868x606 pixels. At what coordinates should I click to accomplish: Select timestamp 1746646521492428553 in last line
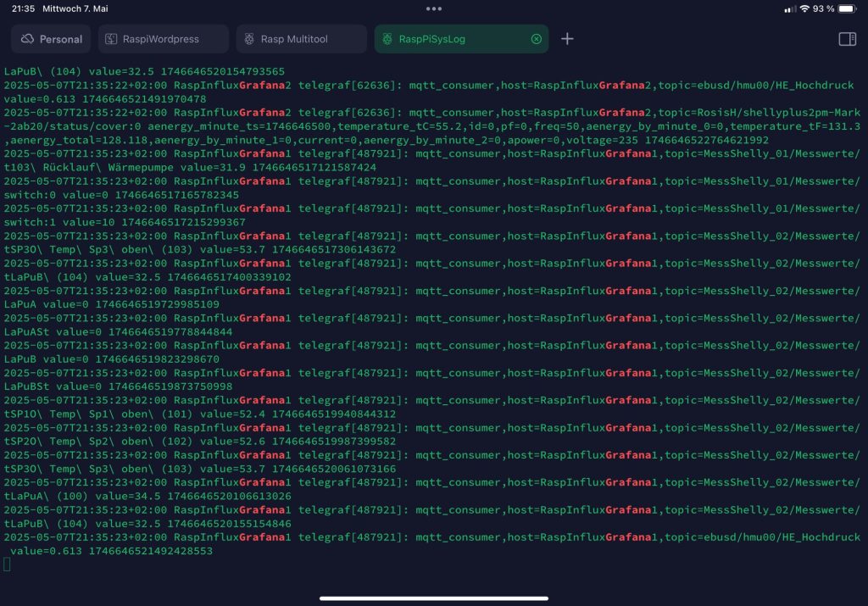tap(151, 551)
